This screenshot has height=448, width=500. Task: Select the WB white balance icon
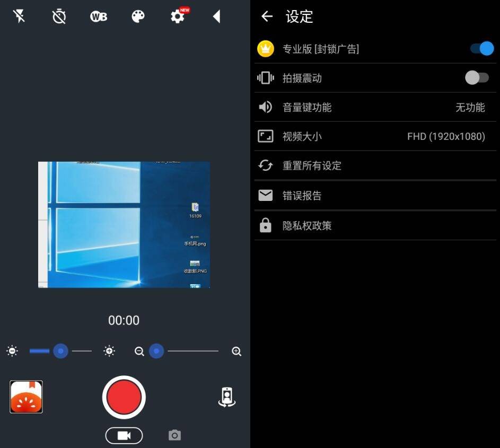(x=98, y=16)
